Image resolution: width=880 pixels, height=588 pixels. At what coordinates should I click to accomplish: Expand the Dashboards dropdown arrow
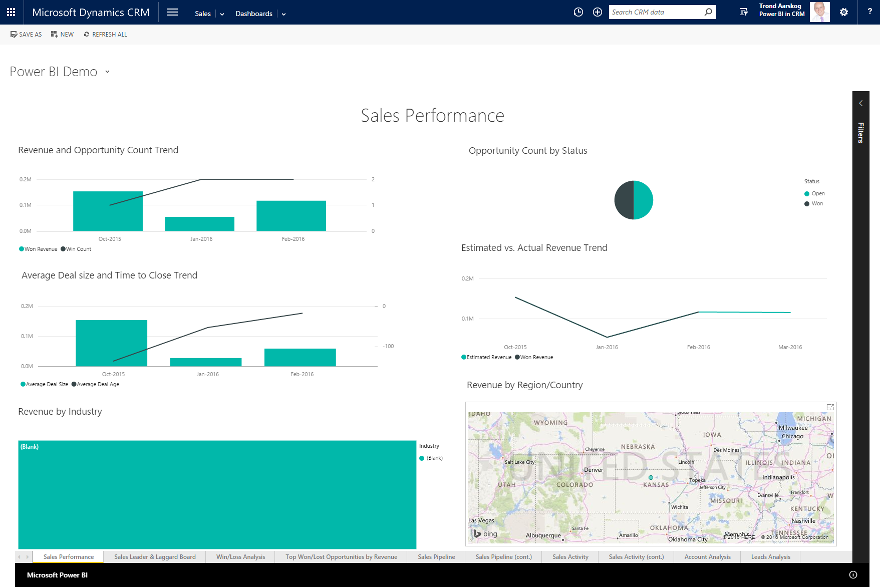pos(283,14)
